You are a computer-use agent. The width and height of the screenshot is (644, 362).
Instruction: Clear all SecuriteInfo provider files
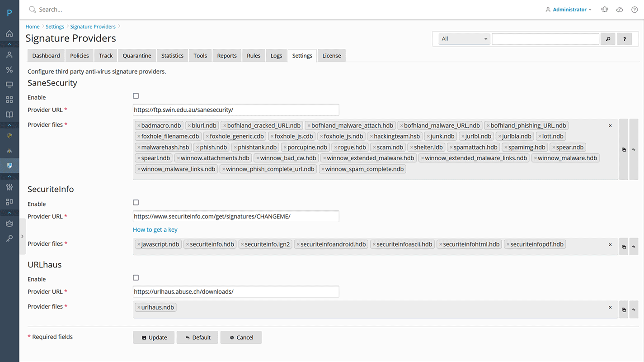610,244
